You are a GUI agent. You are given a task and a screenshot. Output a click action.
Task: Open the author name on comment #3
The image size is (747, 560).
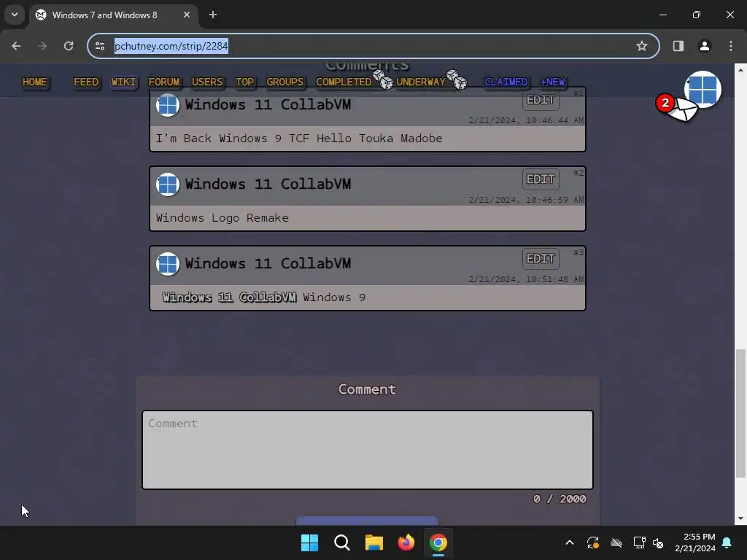point(268,264)
